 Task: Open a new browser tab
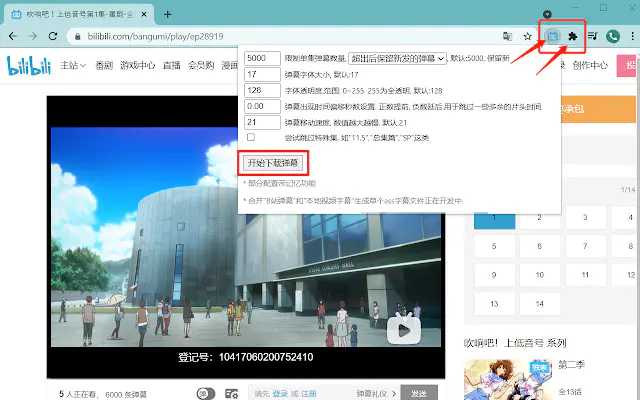click(x=167, y=13)
